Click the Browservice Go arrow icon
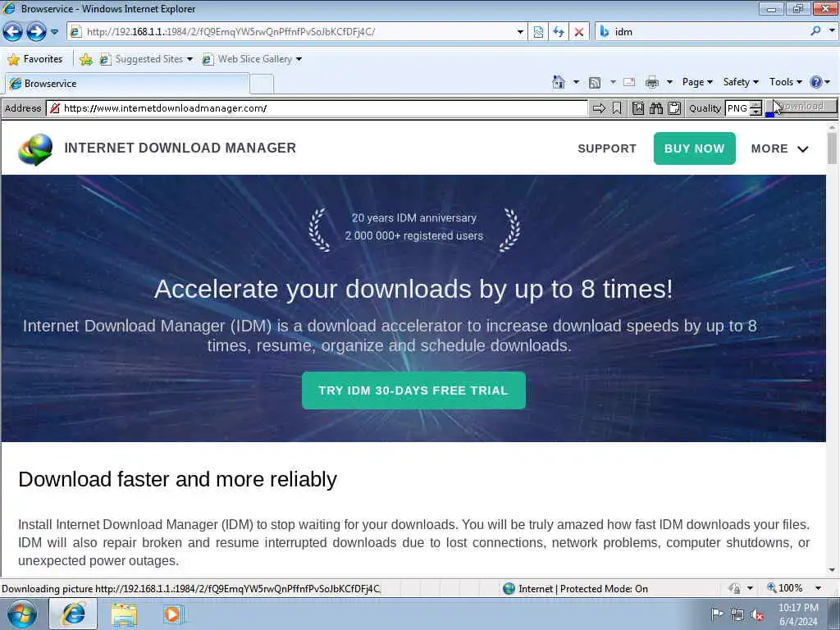The width and height of the screenshot is (840, 630). point(599,108)
